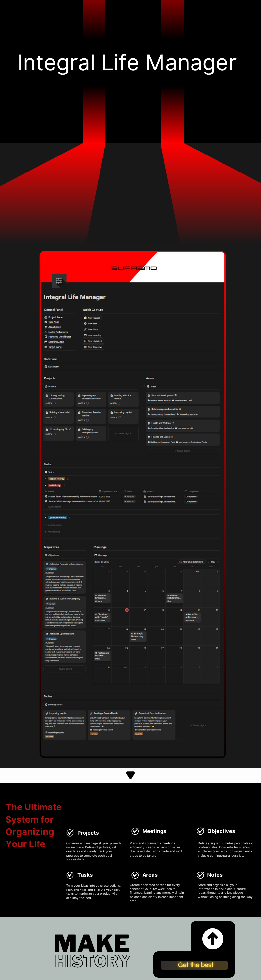261x980 pixels.
Task: Click the Integral Life Manager page icon
Action: point(59,281)
